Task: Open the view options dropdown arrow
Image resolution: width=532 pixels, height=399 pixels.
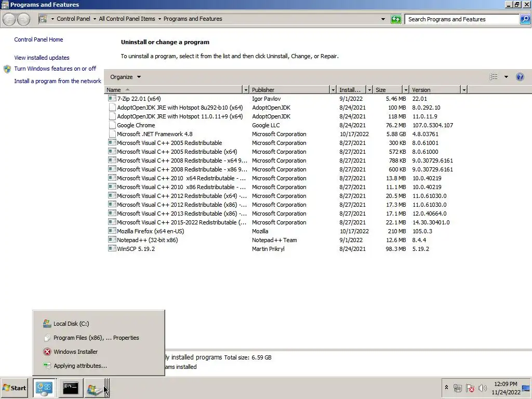Action: [x=506, y=77]
